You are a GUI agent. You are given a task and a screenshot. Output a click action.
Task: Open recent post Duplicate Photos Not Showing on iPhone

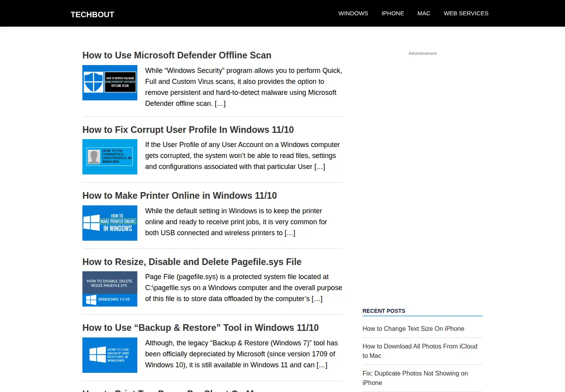pyautogui.click(x=415, y=378)
